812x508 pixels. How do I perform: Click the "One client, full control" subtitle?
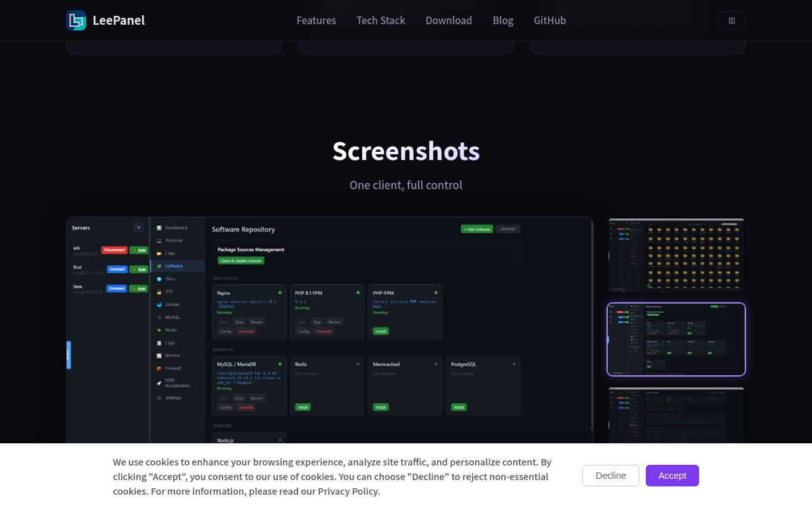[x=406, y=185]
